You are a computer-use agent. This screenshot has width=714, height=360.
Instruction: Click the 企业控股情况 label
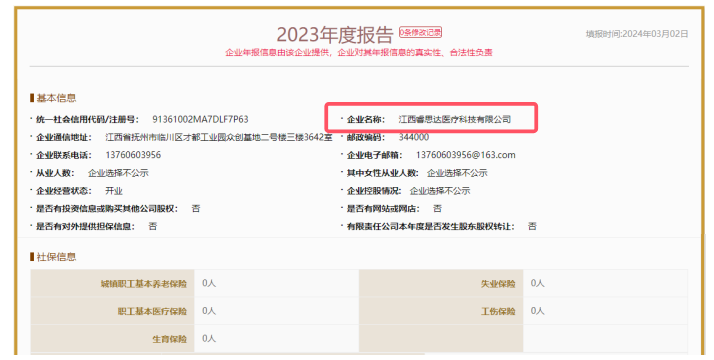click(x=374, y=191)
